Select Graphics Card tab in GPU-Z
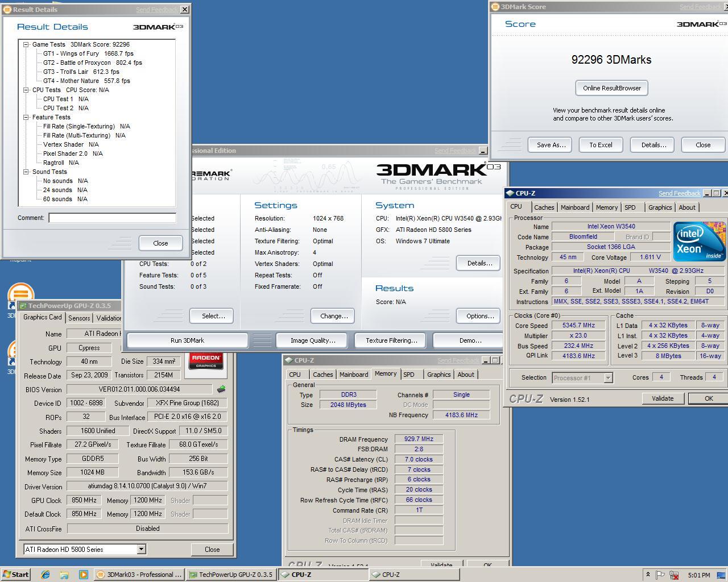728x582 pixels. tap(43, 317)
